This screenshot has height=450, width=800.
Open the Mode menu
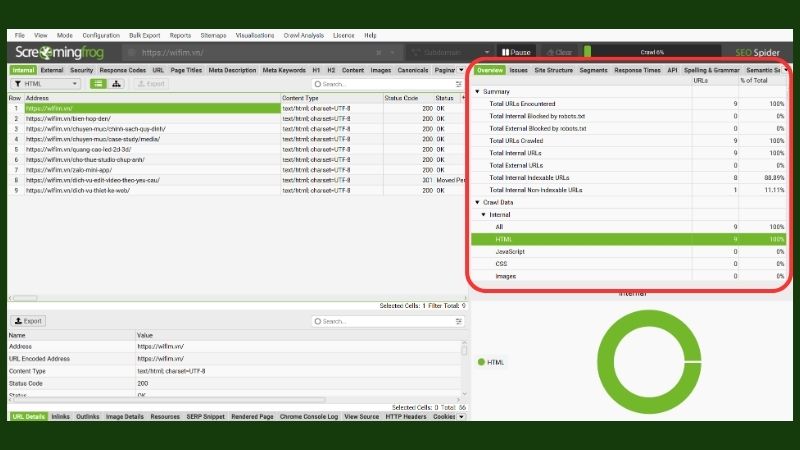click(x=65, y=35)
